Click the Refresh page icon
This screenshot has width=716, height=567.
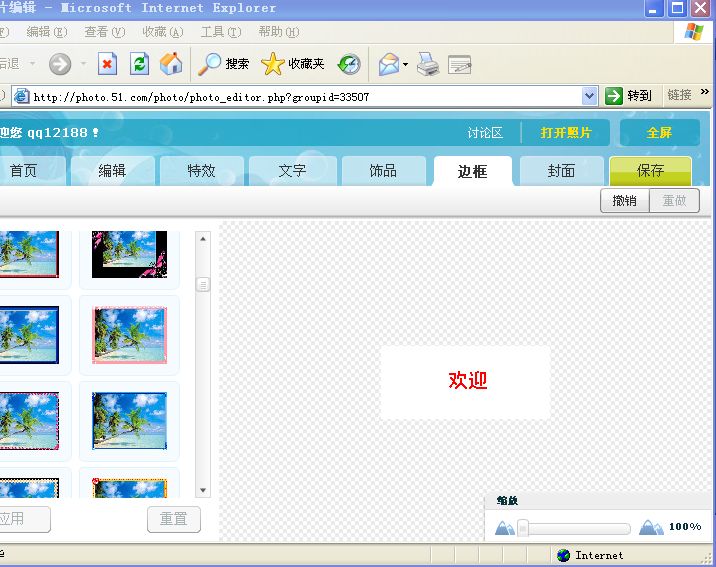pos(139,63)
